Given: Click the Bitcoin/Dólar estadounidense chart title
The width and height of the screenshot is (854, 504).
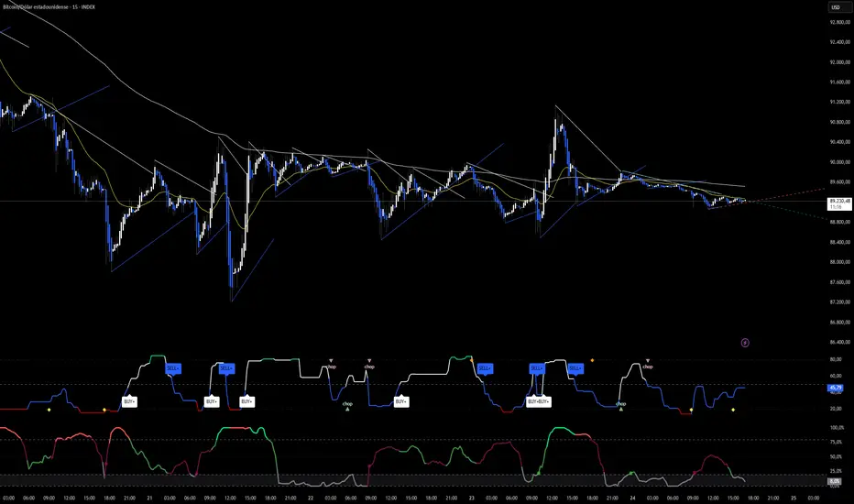Looking at the screenshot, I should point(49,7).
